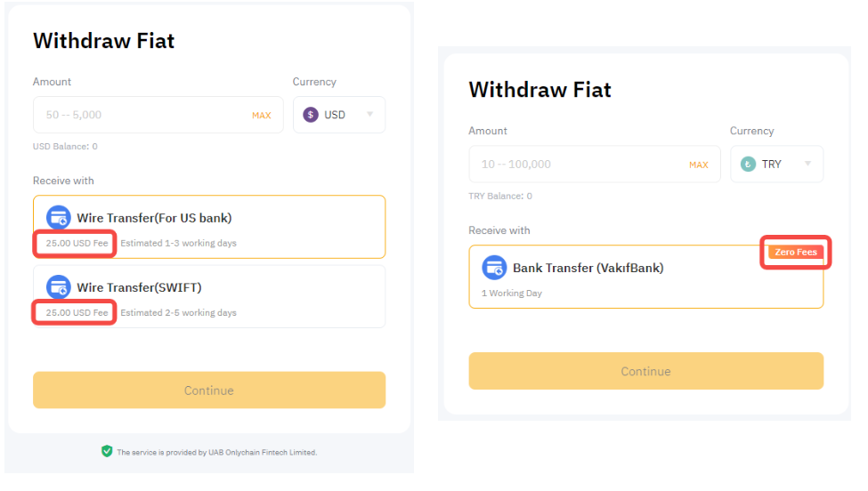Click the SWIFT wire transfer icon
Screen dimensions: 868x491
pyautogui.click(x=59, y=287)
